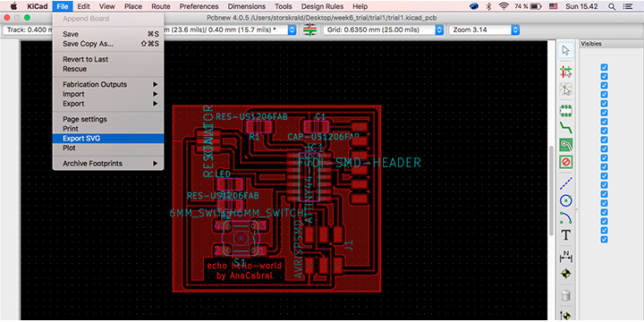Image resolution: width=644 pixels, height=322 pixels.
Task: Choose the keepout area tool
Action: pos(566,162)
